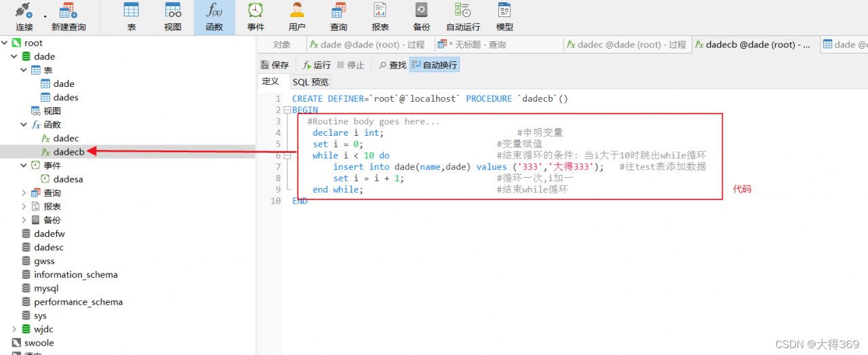Image resolution: width=868 pixels, height=355 pixels.
Task: Open the 自动运行 automation toolbar icon
Action: (463, 17)
